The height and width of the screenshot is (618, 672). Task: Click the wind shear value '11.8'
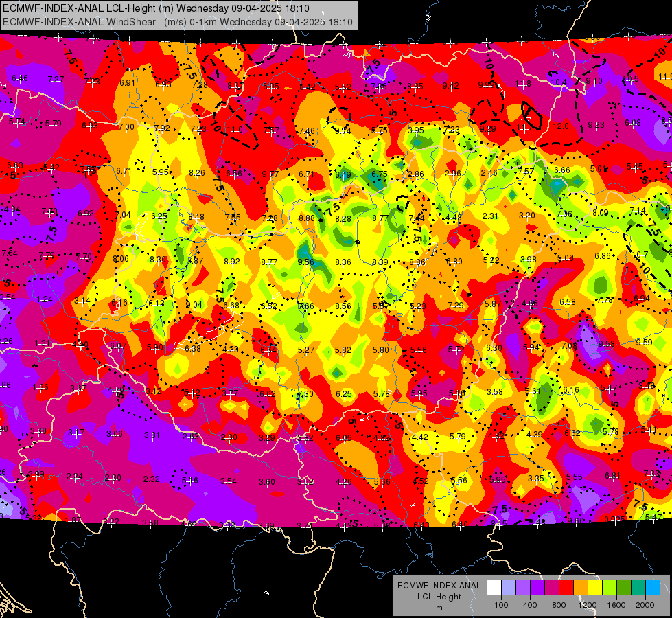point(523,84)
